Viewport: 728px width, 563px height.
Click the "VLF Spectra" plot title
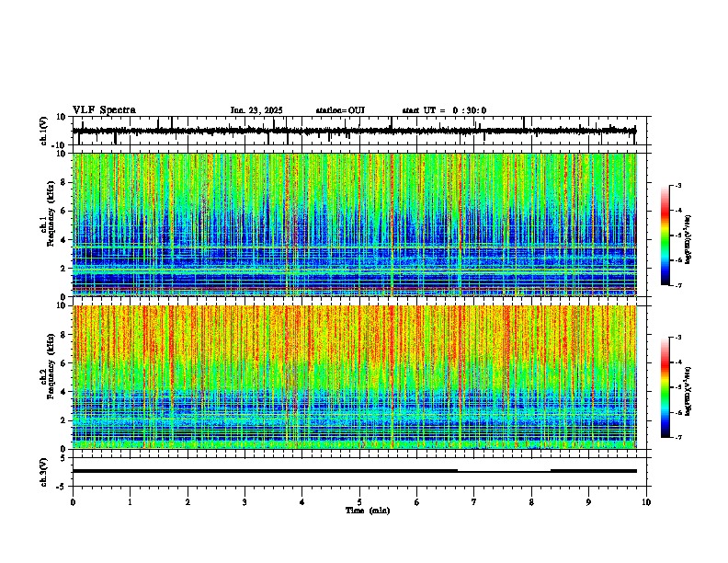pos(104,110)
